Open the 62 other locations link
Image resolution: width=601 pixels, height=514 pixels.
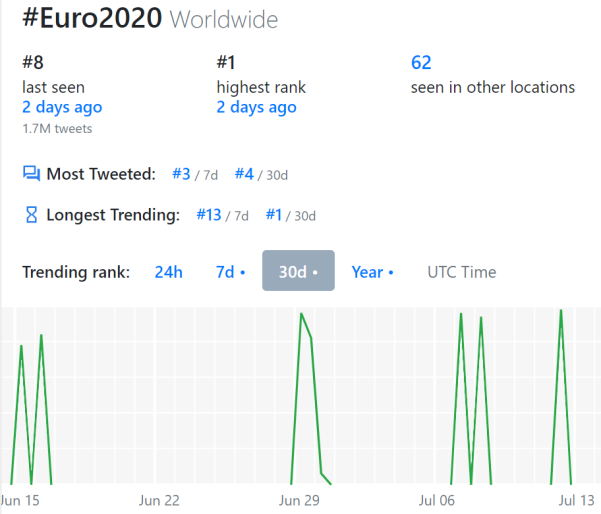[421, 63]
